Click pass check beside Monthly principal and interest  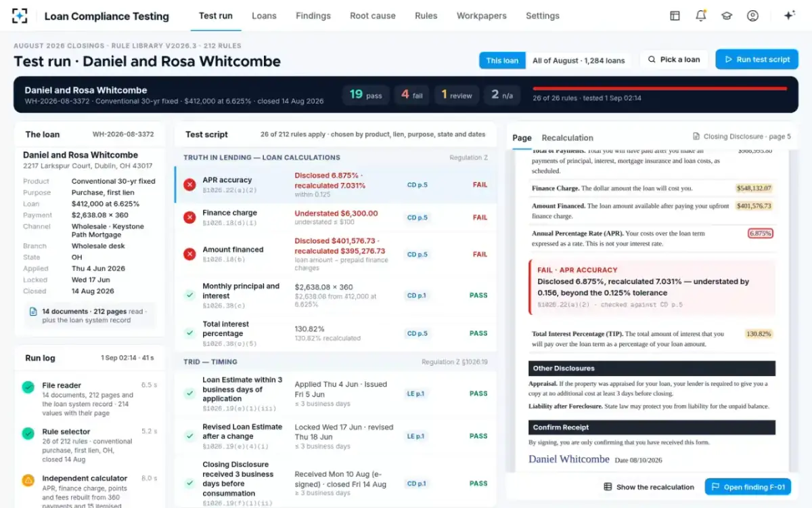pyautogui.click(x=190, y=295)
